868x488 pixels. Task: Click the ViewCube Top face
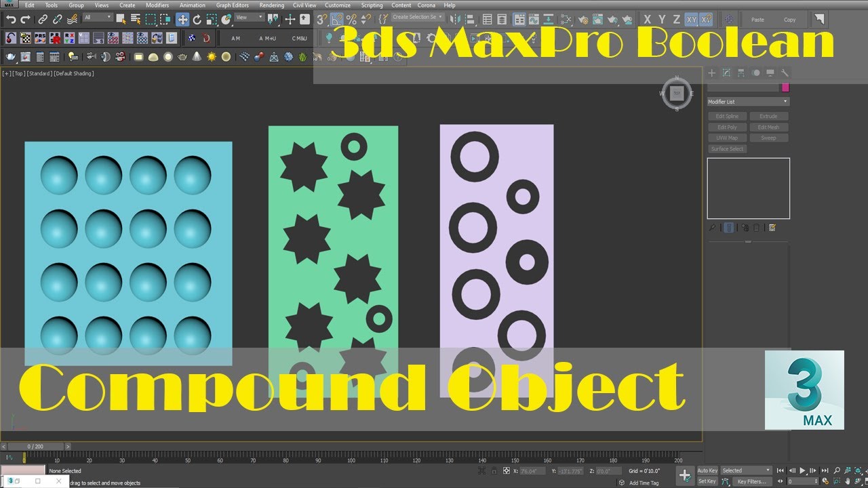coord(677,93)
